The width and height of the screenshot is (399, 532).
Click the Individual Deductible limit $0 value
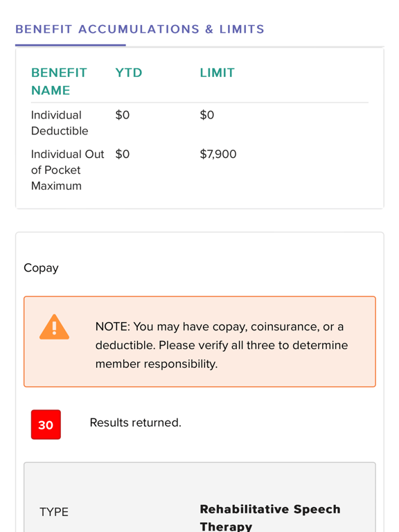point(207,115)
